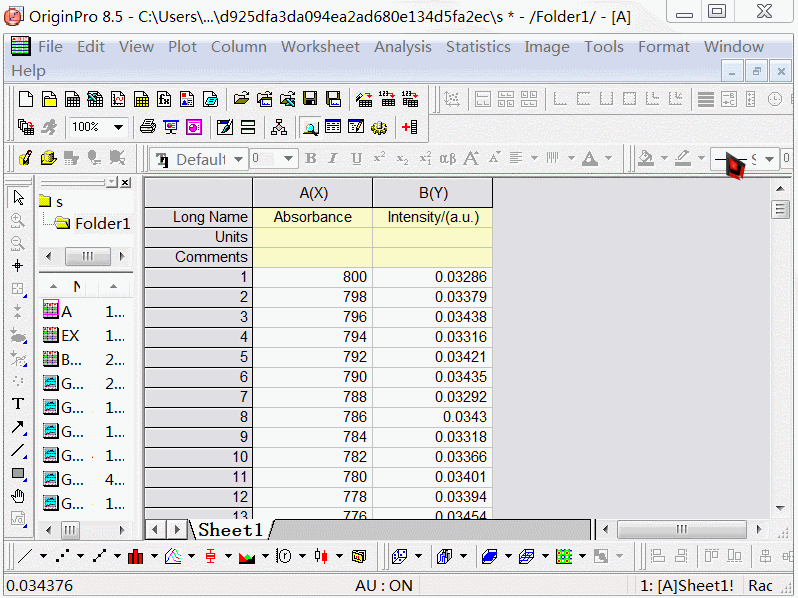
Task: Choose the Pan hand tool
Action: [x=18, y=496]
